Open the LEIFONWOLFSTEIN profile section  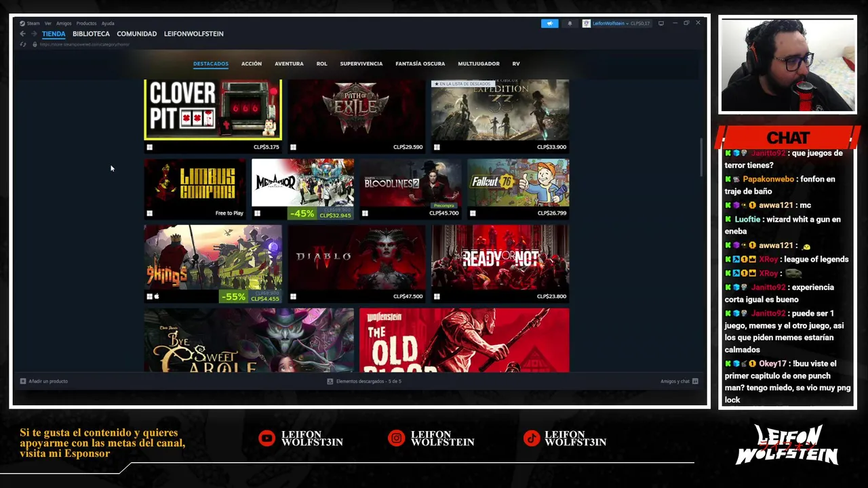point(193,34)
